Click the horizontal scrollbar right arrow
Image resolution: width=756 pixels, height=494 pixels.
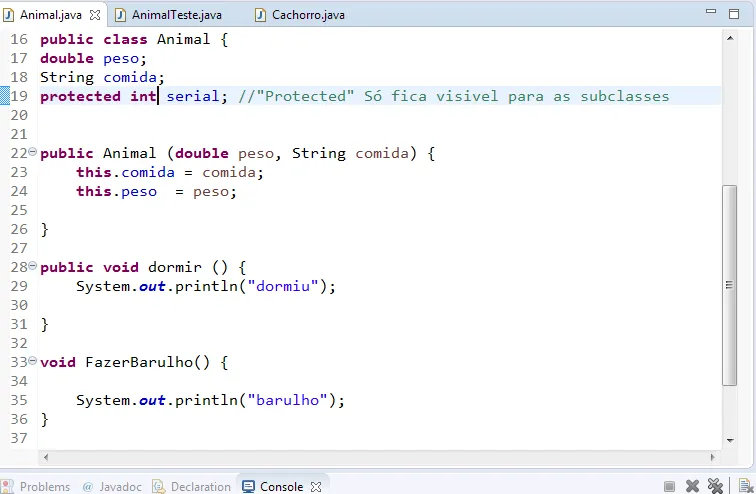[713, 457]
